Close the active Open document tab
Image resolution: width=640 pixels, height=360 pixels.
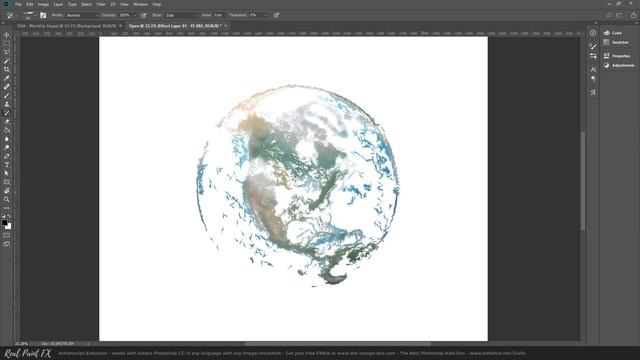point(226,26)
